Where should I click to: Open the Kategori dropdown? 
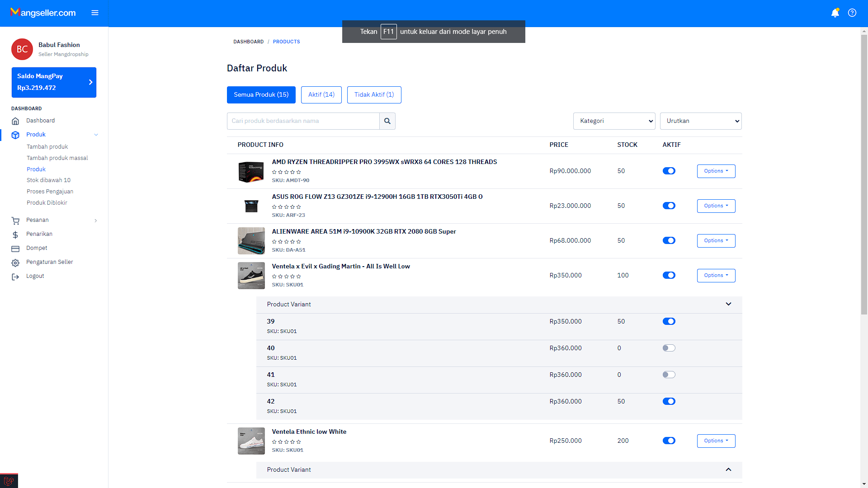point(614,121)
